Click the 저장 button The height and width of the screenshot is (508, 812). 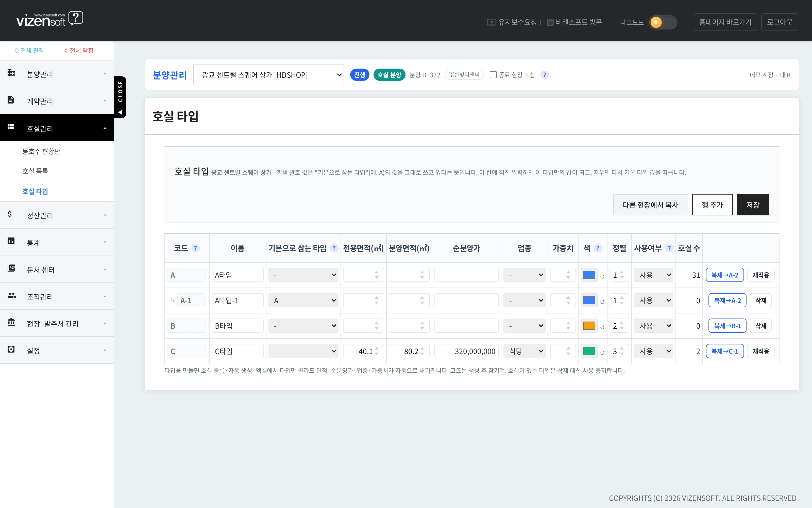753,205
